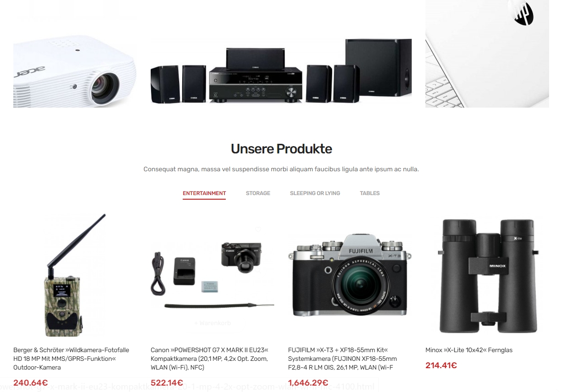
Task: Open the Canon Powershot G7 X product image
Action: pos(212,275)
